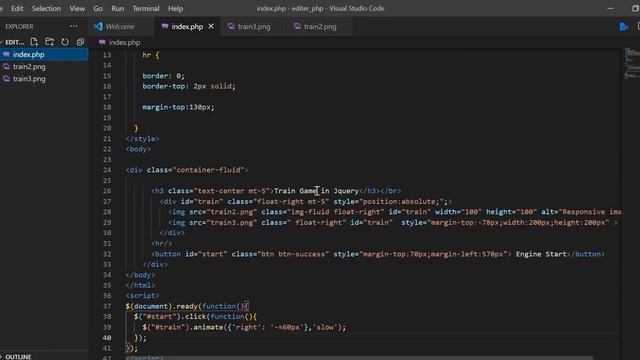The image size is (640, 360).
Task: Open Explorer more actions ellipsis
Action: 73,27
